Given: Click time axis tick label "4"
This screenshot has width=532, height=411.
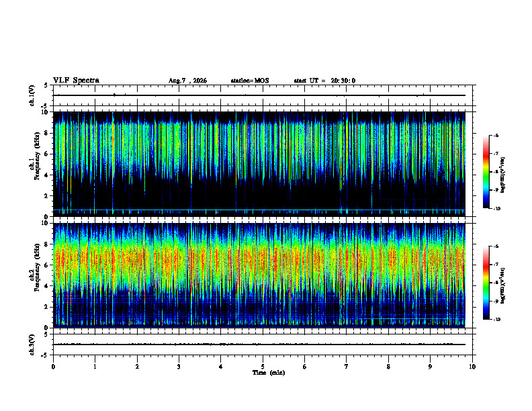Looking at the screenshot, I should (221, 367).
